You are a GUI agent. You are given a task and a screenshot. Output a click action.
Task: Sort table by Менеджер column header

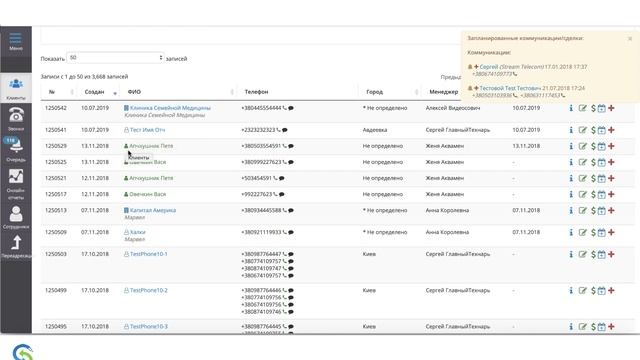click(x=444, y=92)
